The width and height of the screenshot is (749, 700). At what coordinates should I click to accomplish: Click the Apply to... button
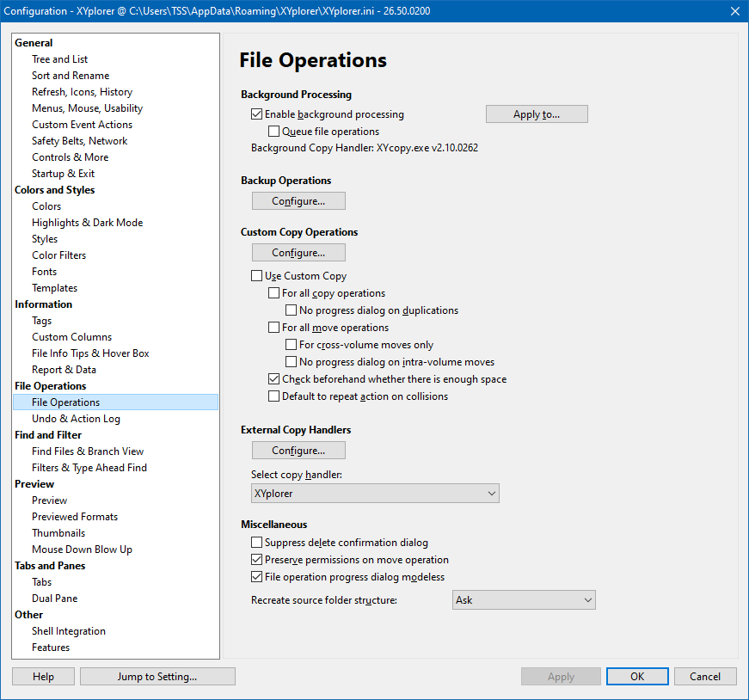537,114
